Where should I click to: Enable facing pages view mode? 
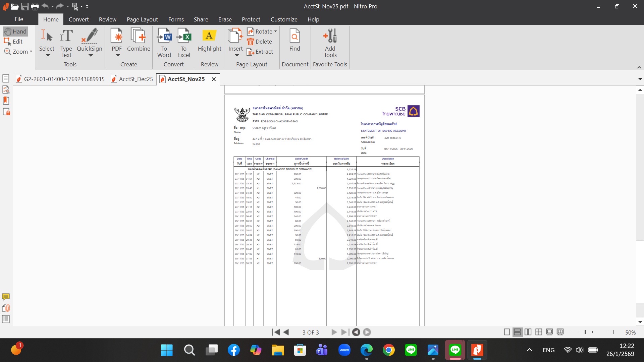click(528, 332)
